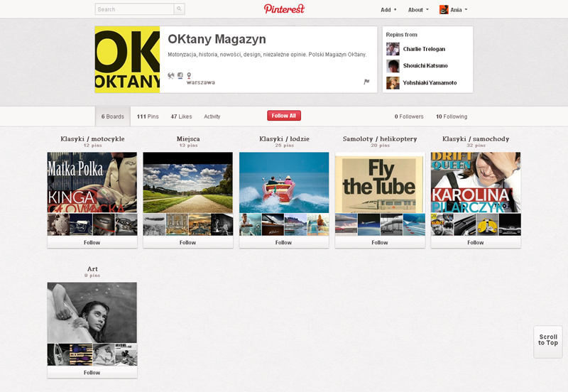This screenshot has width=568, height=392.
Task: Click Yohshiaki Yamamoto's avatar
Action: [393, 83]
